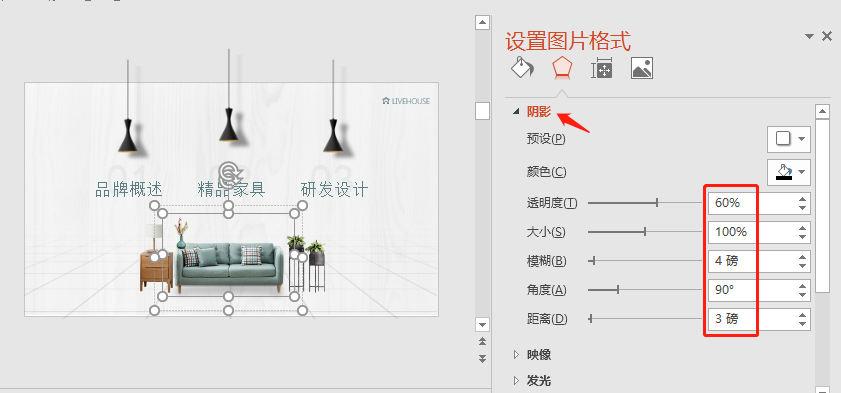Open the 预设 shadow preset dropdown
This screenshot has width=841, height=393.
pos(788,139)
